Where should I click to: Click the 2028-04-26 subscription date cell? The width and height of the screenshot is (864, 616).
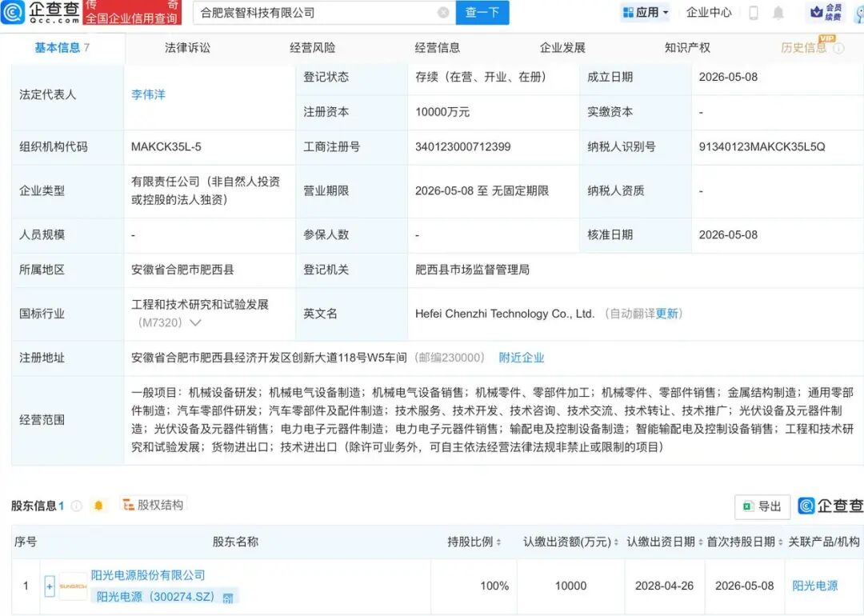click(x=664, y=586)
